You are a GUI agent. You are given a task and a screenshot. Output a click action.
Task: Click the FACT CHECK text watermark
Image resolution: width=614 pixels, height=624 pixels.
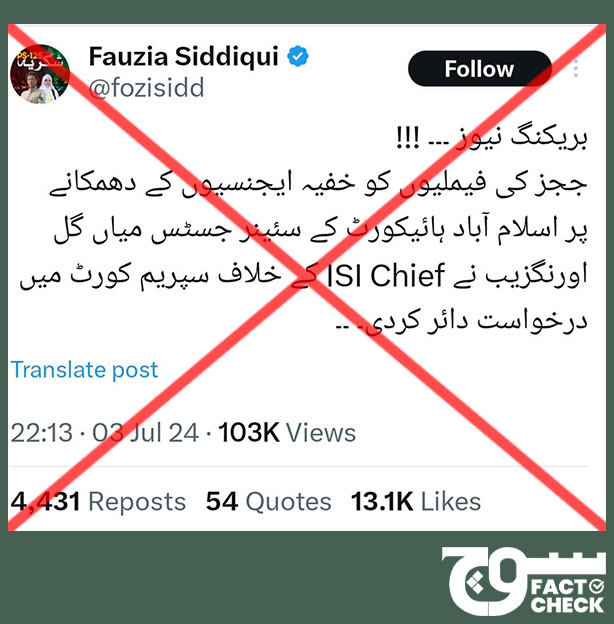[567, 596]
